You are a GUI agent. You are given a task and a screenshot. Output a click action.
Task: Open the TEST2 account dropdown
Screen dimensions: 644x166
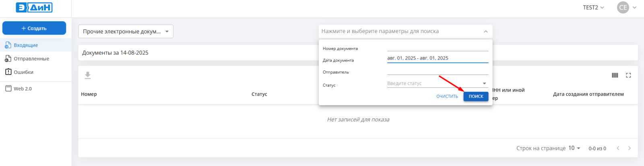pos(593,7)
